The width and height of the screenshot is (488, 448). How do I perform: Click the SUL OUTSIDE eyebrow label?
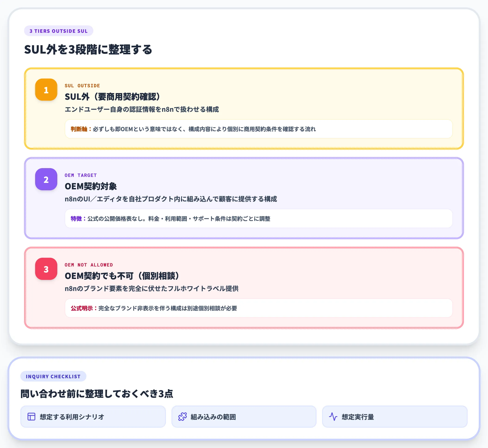(x=82, y=86)
